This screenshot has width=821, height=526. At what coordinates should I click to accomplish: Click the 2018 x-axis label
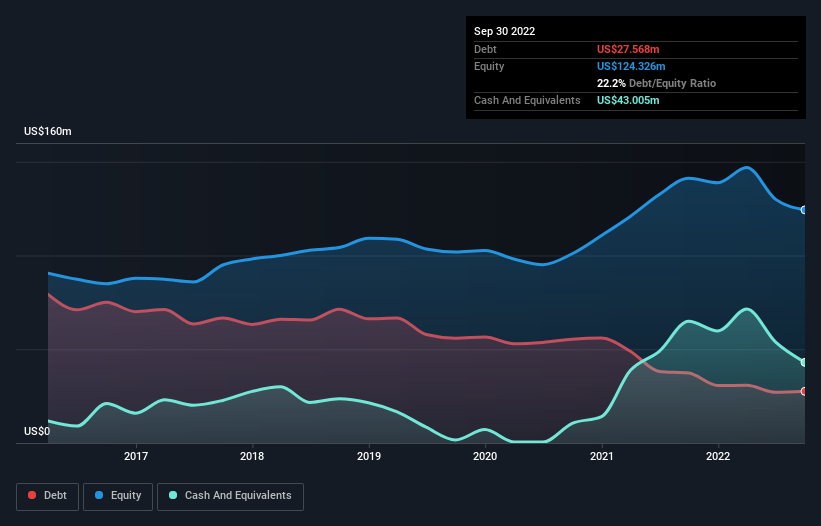tap(252, 456)
